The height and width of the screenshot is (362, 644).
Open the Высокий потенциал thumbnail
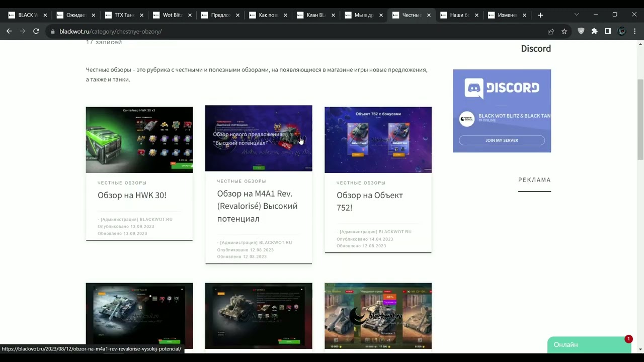tap(259, 138)
